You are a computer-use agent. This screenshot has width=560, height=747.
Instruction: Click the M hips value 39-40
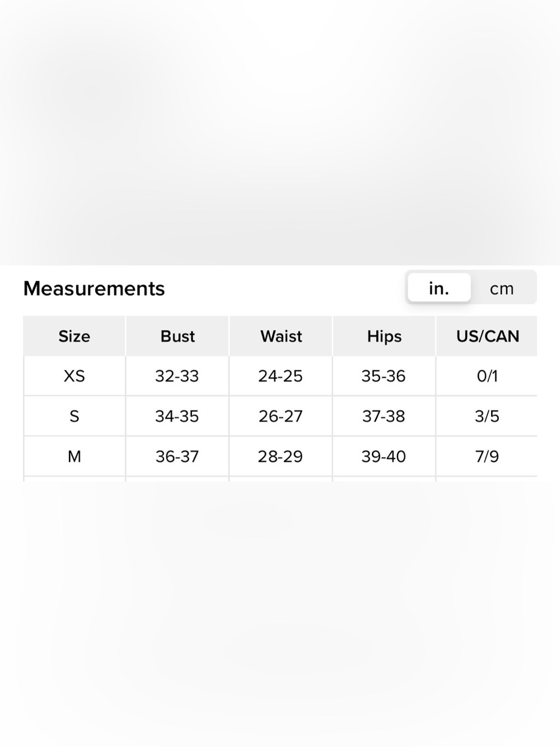(x=384, y=457)
